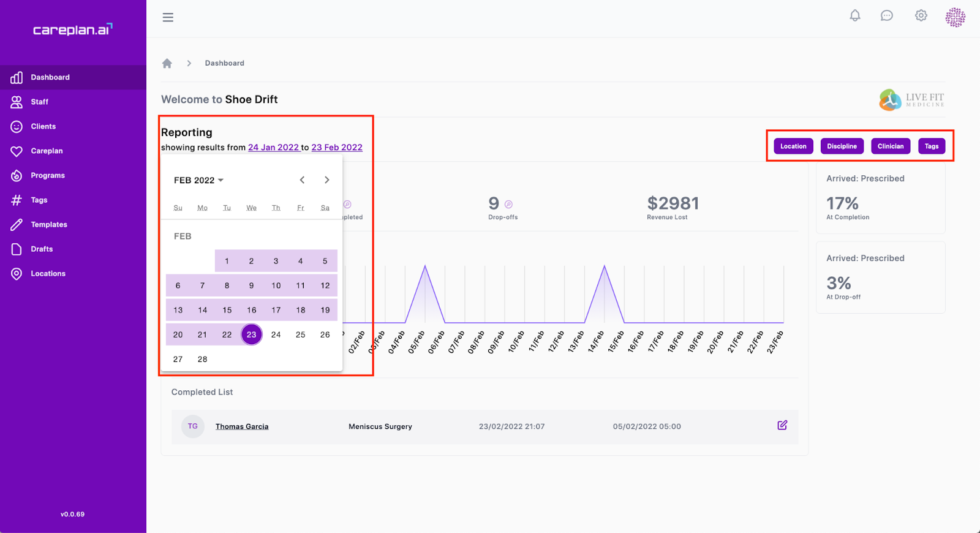Click the $2981 Revenue Lost value
This screenshot has width=980, height=533.
tap(673, 203)
